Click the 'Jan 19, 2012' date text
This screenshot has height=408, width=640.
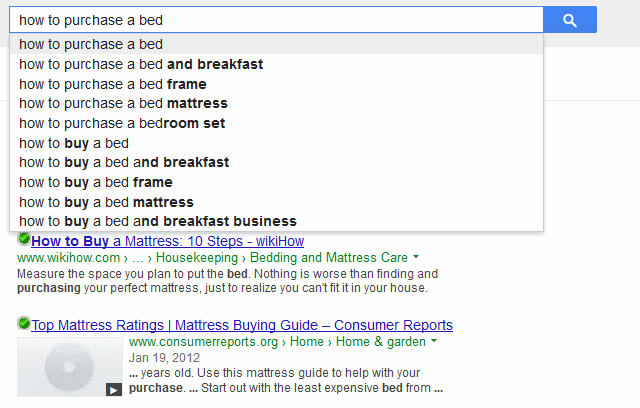pyautogui.click(x=164, y=358)
